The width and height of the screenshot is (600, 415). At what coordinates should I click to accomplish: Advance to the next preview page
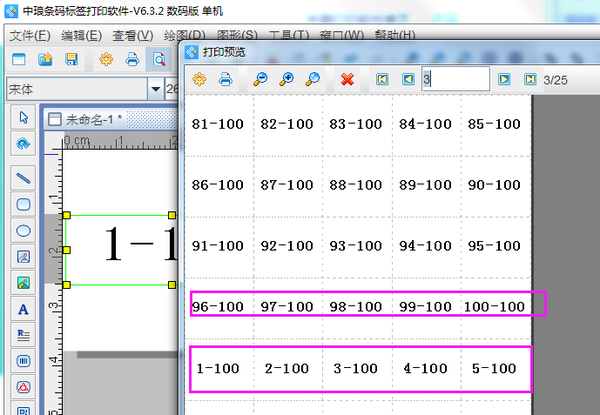(505, 79)
